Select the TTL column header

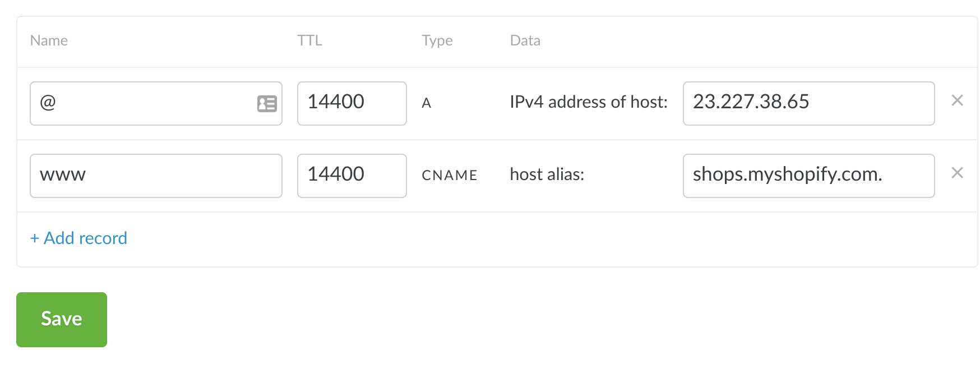[309, 40]
